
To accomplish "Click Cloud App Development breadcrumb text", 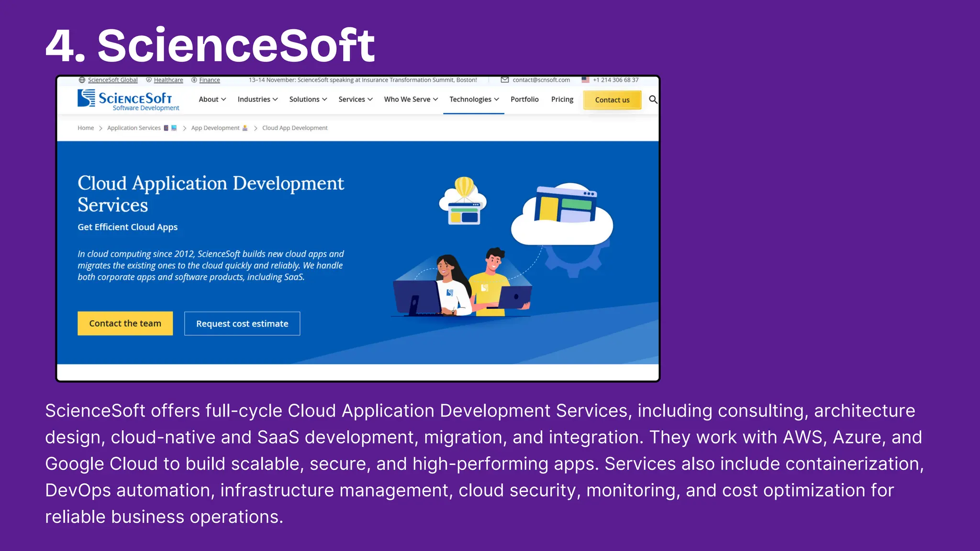I will coord(295,128).
